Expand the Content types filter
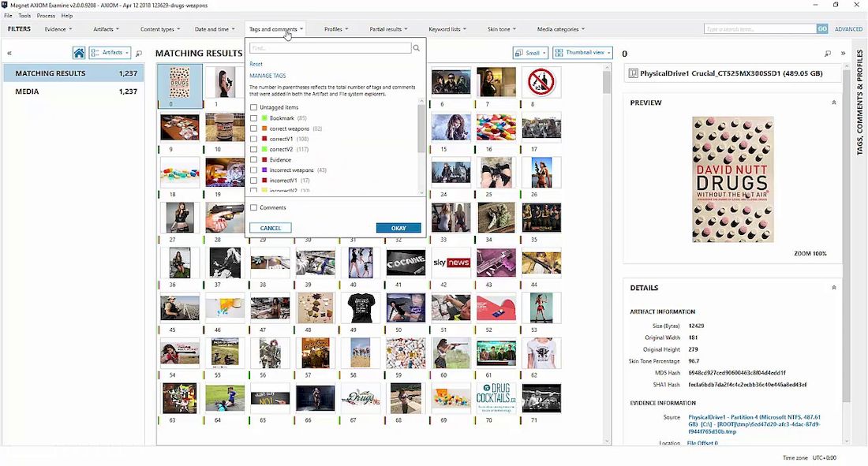This screenshot has width=868, height=466. click(160, 29)
